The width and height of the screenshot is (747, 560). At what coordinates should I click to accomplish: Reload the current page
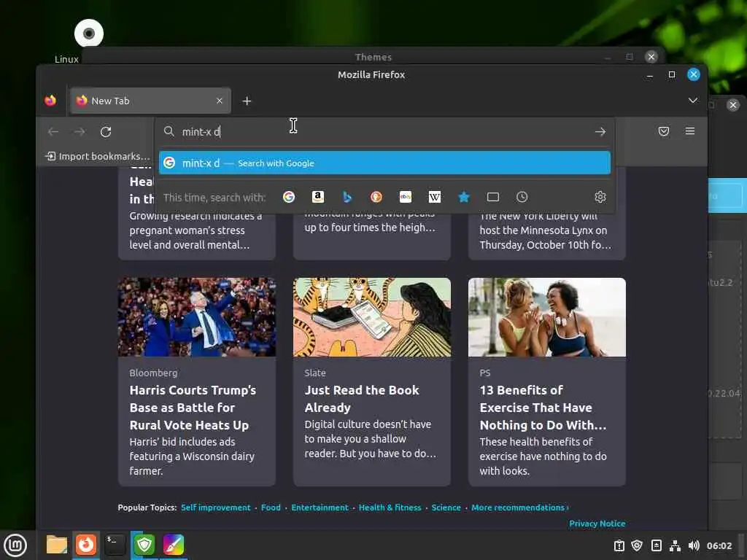(106, 131)
